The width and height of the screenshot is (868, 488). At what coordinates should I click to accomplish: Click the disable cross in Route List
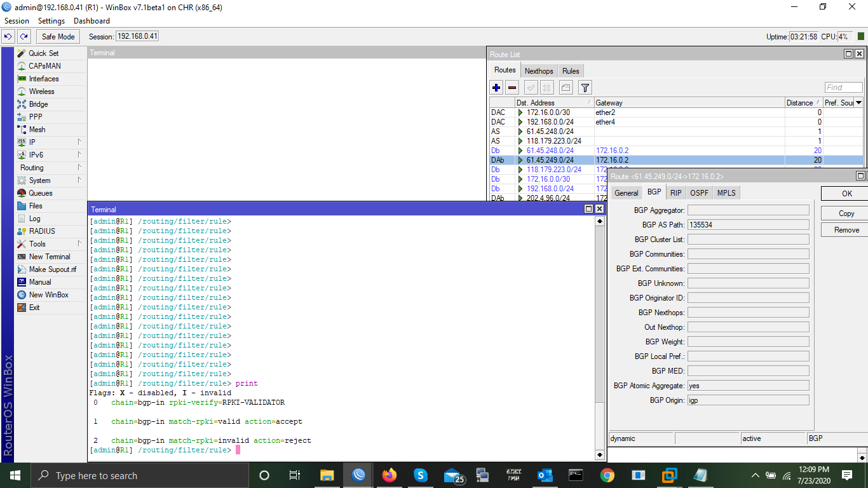coord(546,88)
